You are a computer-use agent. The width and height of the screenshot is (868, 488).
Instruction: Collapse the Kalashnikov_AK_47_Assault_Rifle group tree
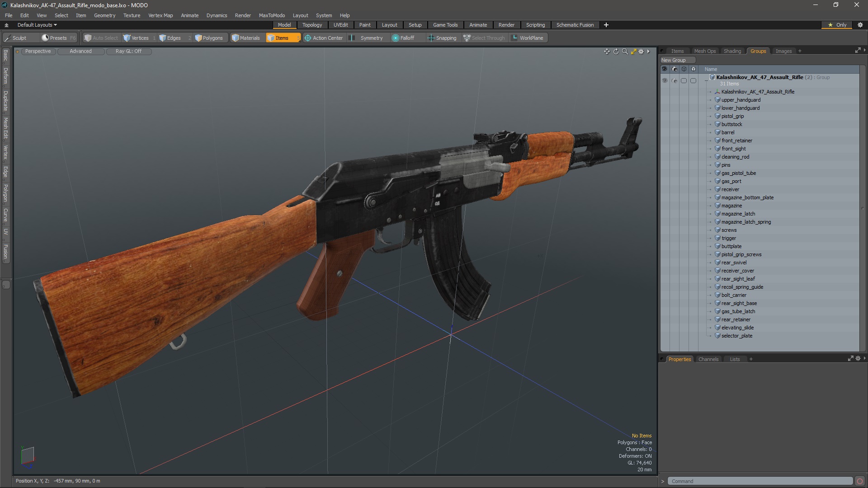click(x=706, y=81)
